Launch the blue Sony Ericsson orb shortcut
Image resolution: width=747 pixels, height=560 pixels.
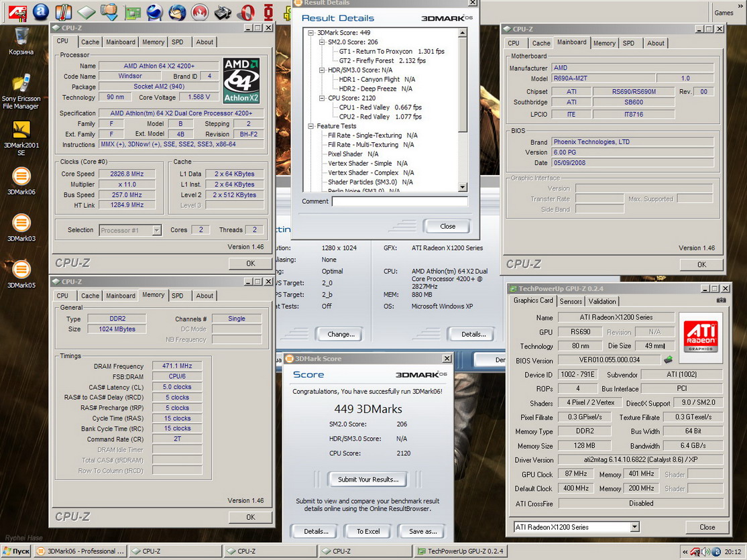(x=154, y=12)
